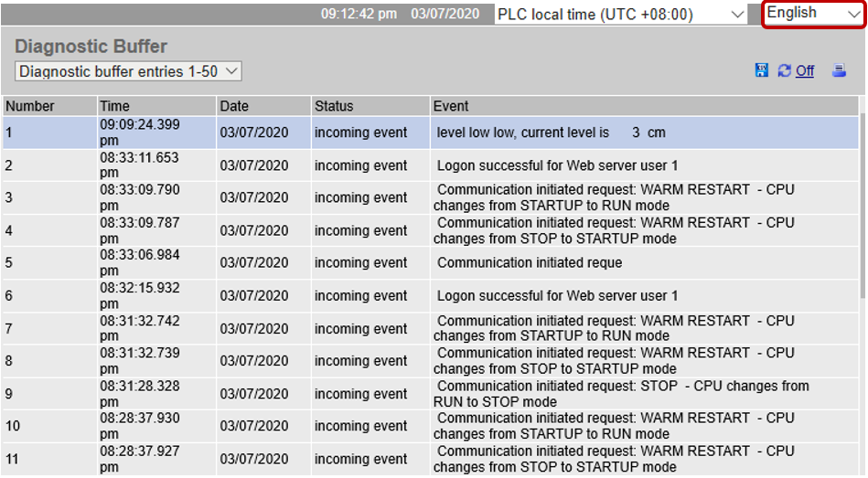Click the Number column header

[x=49, y=106]
